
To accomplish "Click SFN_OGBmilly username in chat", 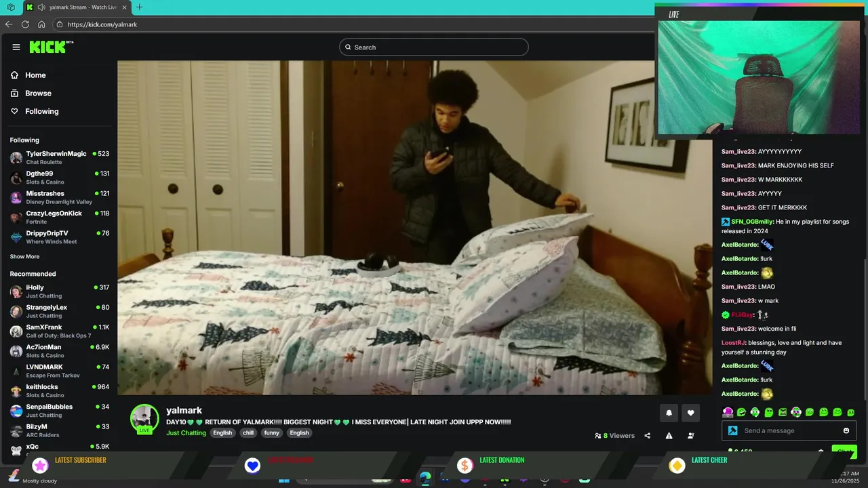I will (752, 222).
